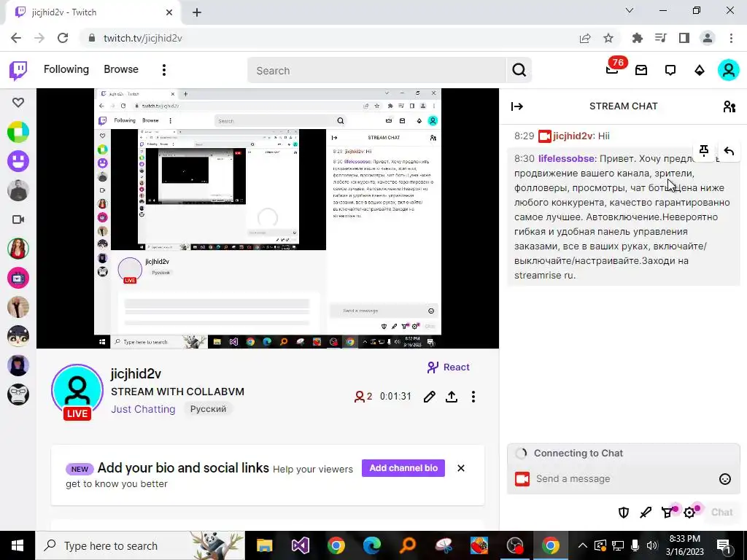Click the Windows Start button
The width and height of the screenshot is (747, 560).
[x=18, y=545]
